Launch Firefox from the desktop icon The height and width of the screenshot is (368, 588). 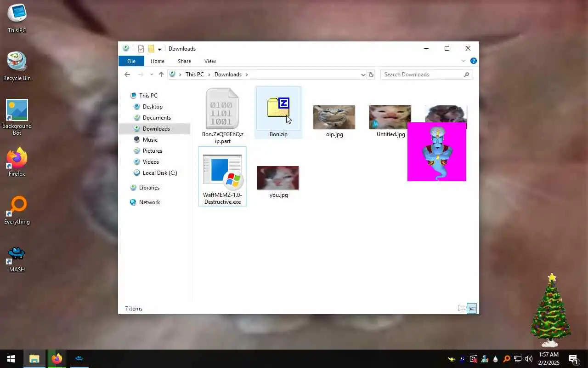(17, 162)
